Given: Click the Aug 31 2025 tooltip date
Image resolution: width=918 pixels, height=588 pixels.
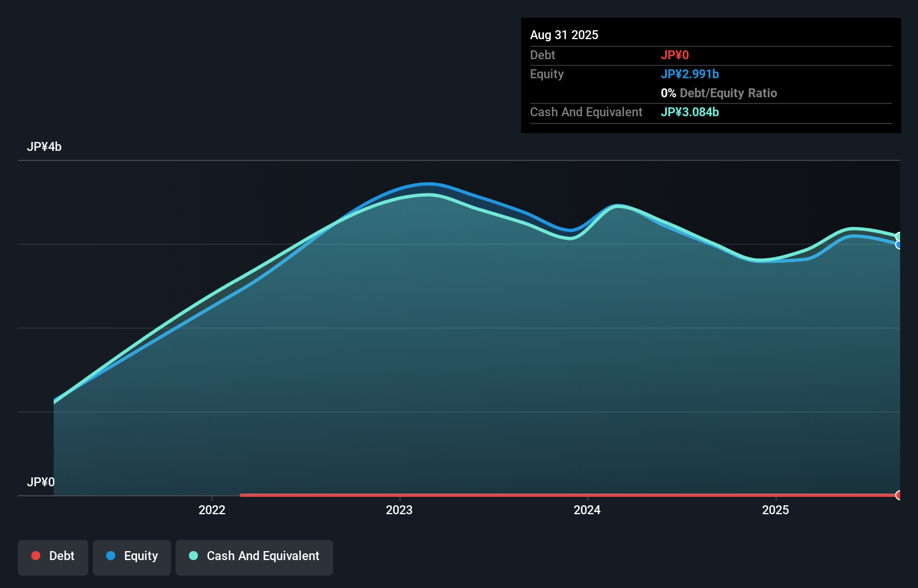Looking at the screenshot, I should (564, 35).
